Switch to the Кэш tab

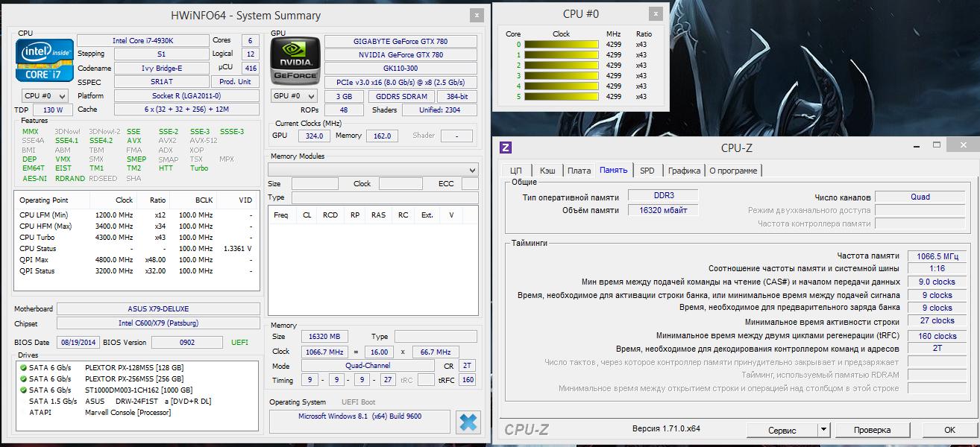tap(547, 171)
